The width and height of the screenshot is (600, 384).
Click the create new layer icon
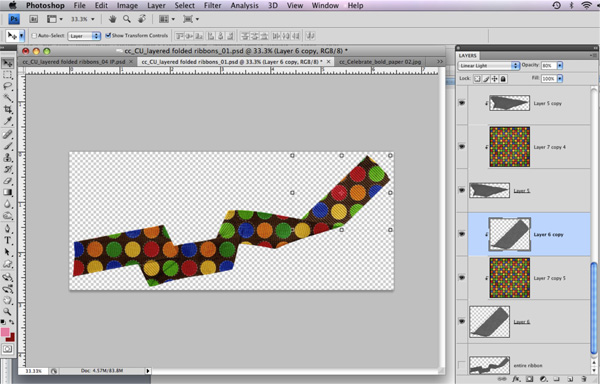point(570,379)
